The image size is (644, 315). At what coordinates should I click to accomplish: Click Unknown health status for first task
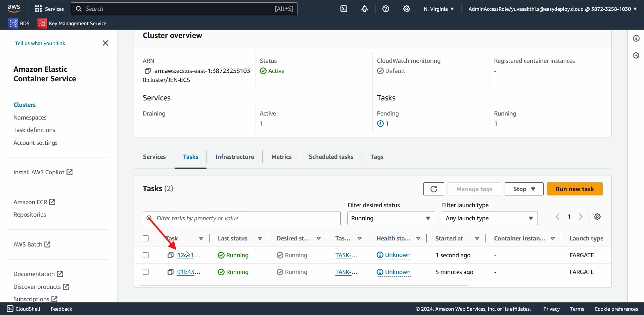pos(394,255)
